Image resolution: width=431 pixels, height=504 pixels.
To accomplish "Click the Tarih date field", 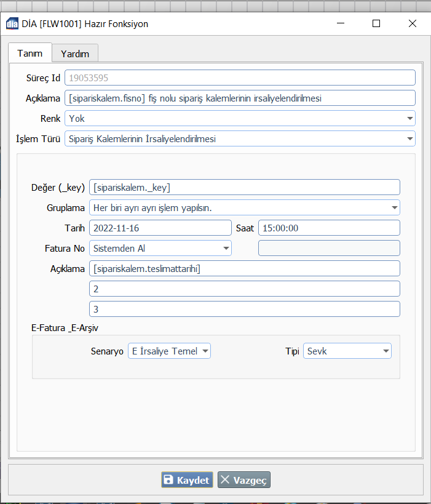I will click(160, 228).
